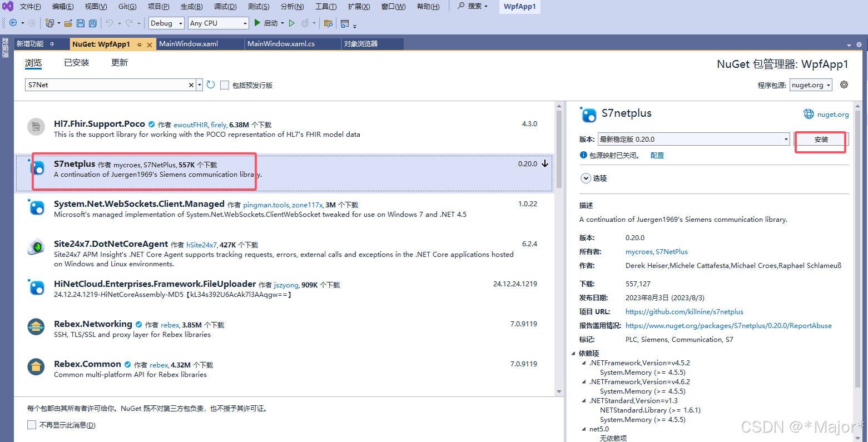This screenshot has height=442, width=868.
Task: Enable the 包括预发行版 checkbox
Action: click(x=224, y=85)
